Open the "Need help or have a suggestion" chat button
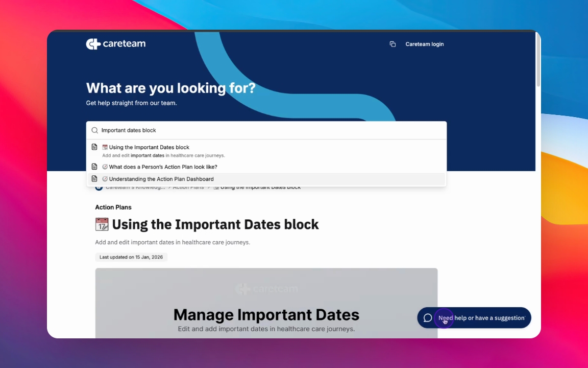Screen dimensions: 588x368 click(x=474, y=318)
